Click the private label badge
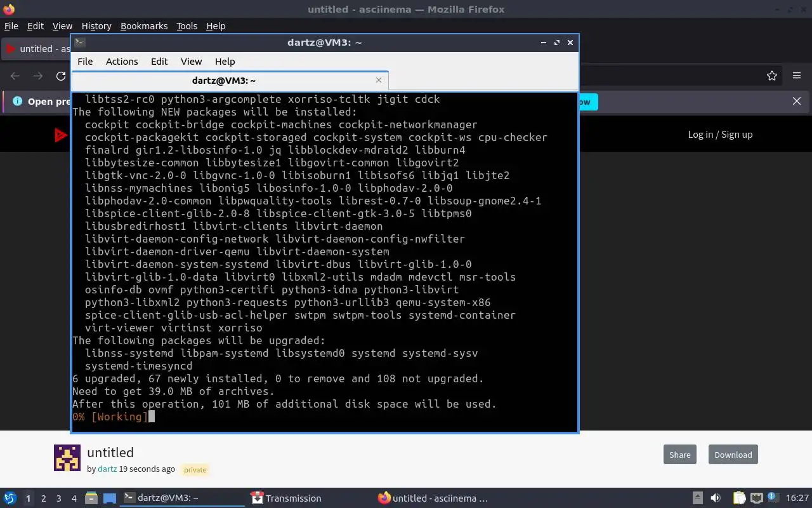 pos(195,470)
